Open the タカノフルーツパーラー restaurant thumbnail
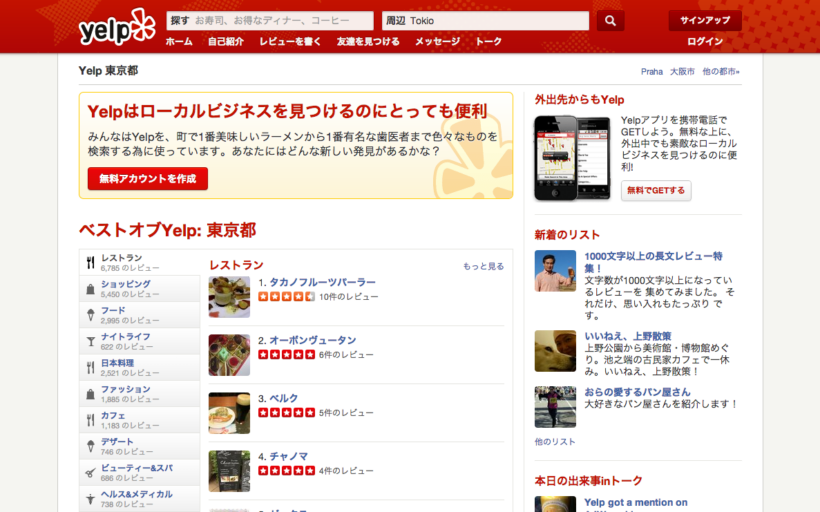The image size is (820, 512). pyautogui.click(x=229, y=297)
